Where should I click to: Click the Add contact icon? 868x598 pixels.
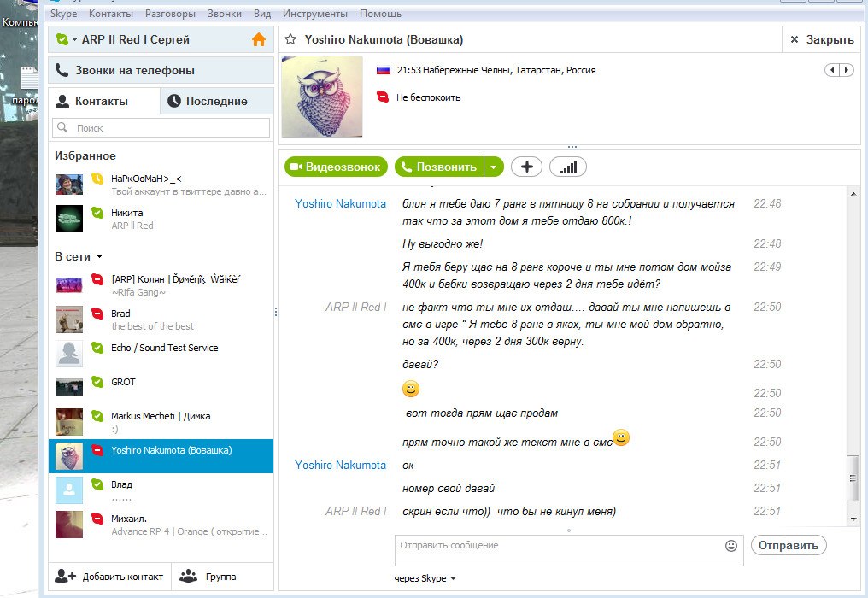65,576
